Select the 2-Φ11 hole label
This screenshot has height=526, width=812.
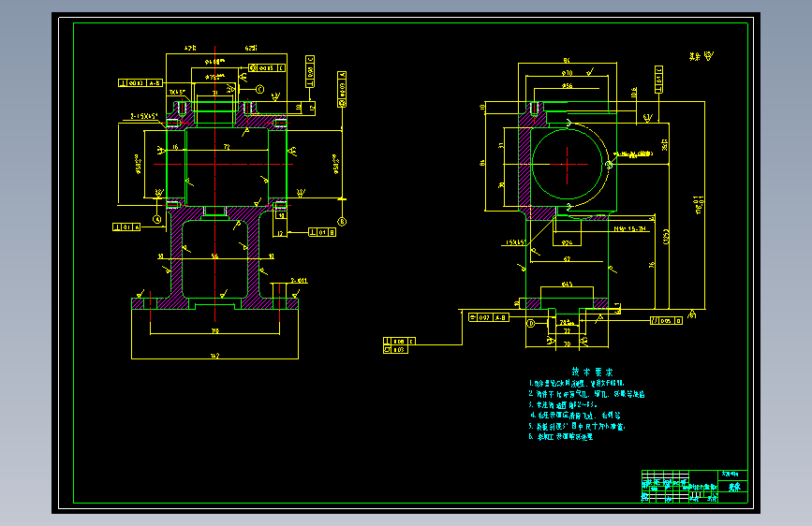(x=299, y=281)
